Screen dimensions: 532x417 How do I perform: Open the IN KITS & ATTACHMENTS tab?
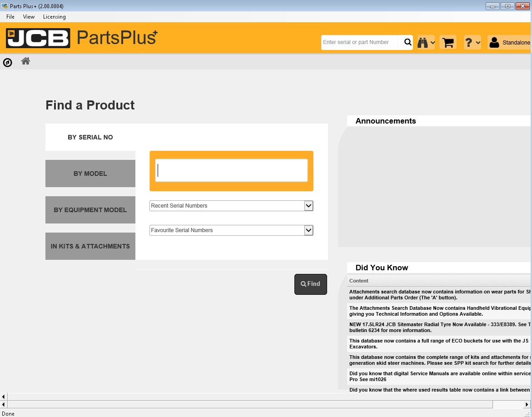click(x=90, y=246)
